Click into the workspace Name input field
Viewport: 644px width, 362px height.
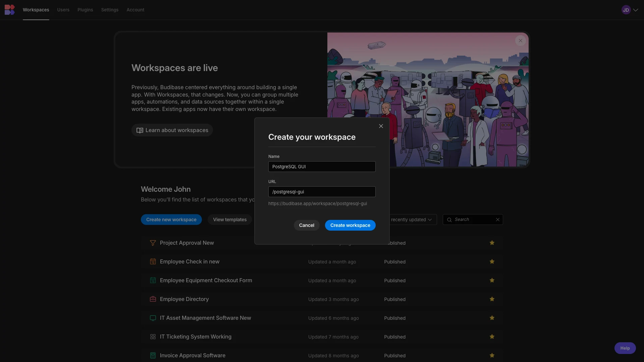tap(322, 167)
